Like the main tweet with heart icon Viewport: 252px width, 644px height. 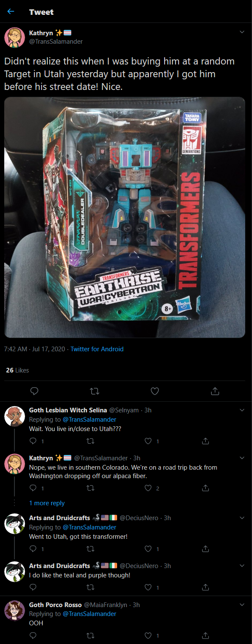tap(155, 391)
